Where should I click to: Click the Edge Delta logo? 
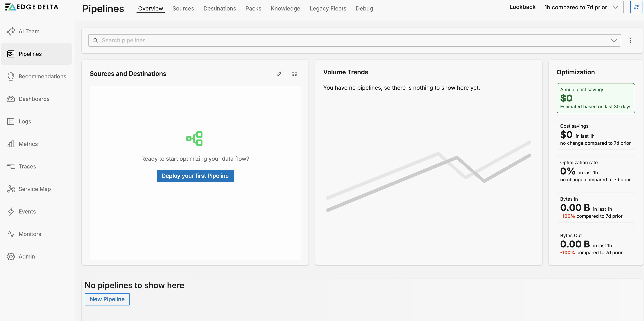tap(32, 7)
